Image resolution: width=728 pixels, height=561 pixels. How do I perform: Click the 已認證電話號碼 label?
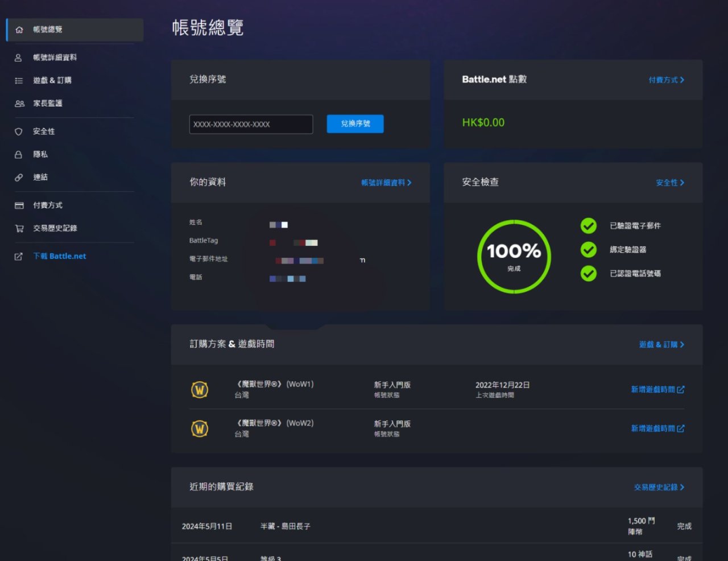[635, 274]
